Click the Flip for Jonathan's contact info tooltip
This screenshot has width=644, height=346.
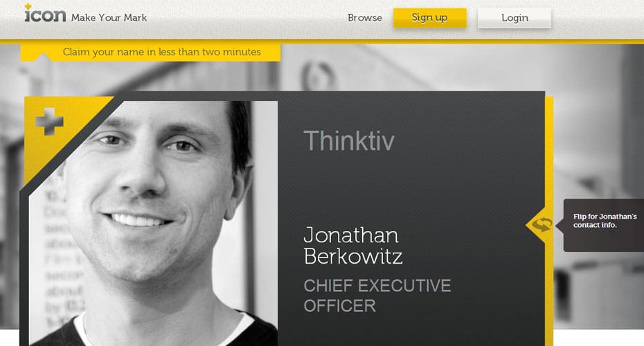[x=603, y=225]
